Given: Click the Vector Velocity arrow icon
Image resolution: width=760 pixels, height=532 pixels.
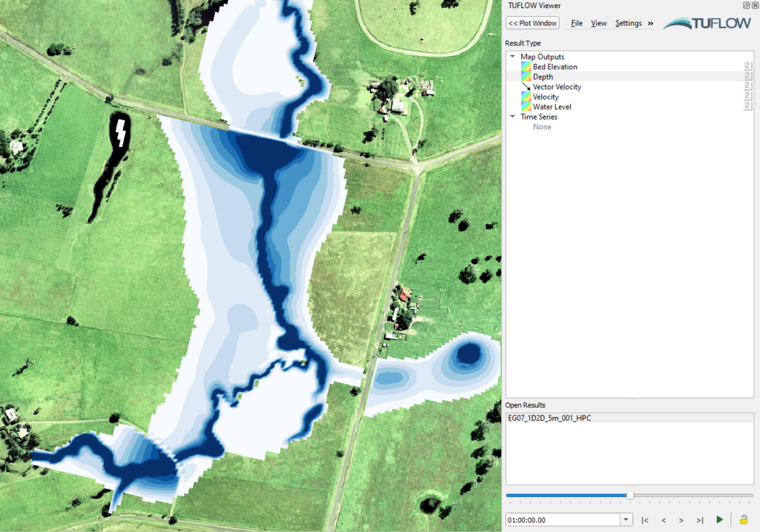Looking at the screenshot, I should [526, 87].
